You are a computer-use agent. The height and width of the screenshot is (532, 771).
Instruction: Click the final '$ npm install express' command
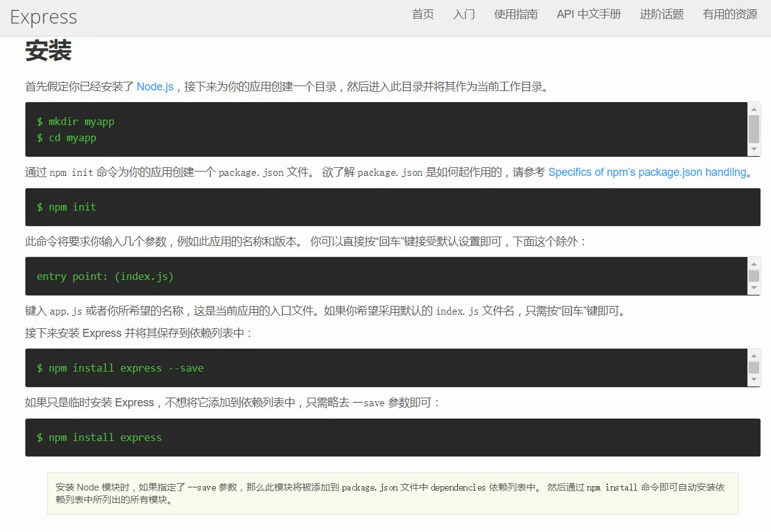coord(99,437)
